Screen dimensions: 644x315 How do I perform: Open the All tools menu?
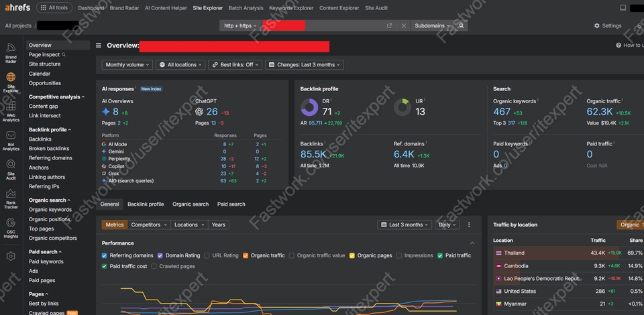pos(54,8)
